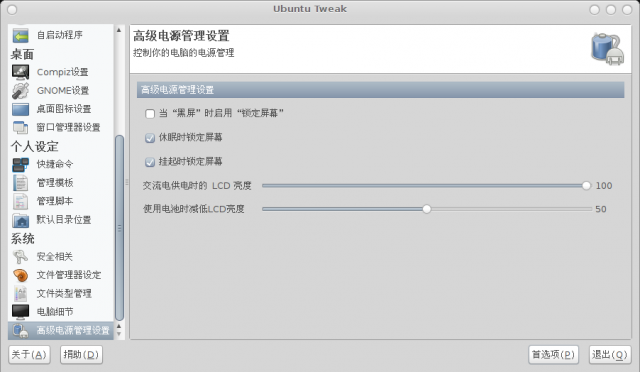This screenshot has height=372, width=640.
Task: Select the 高级电源管理设置 sidebar icon
Action: 20,330
